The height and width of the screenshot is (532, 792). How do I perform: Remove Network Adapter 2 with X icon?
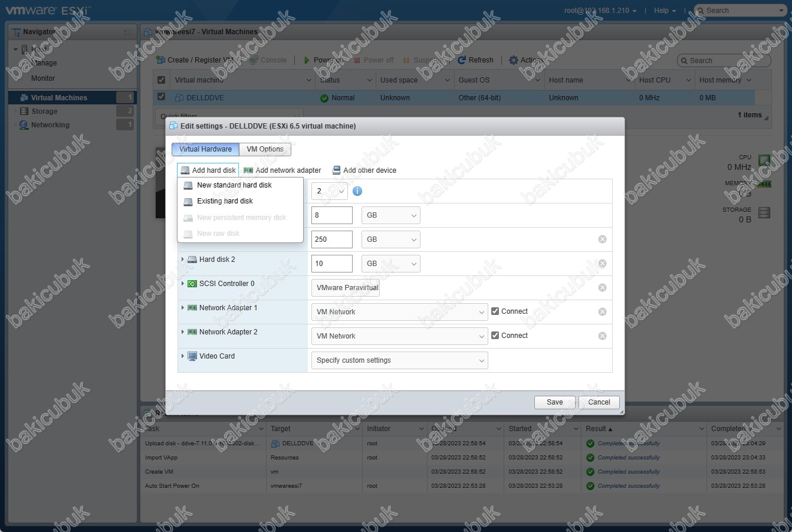tap(602, 336)
